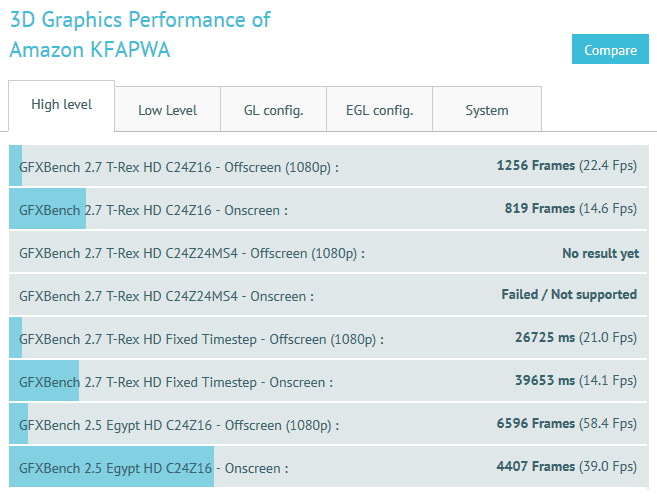Go to the EGL config. tab

(x=379, y=110)
